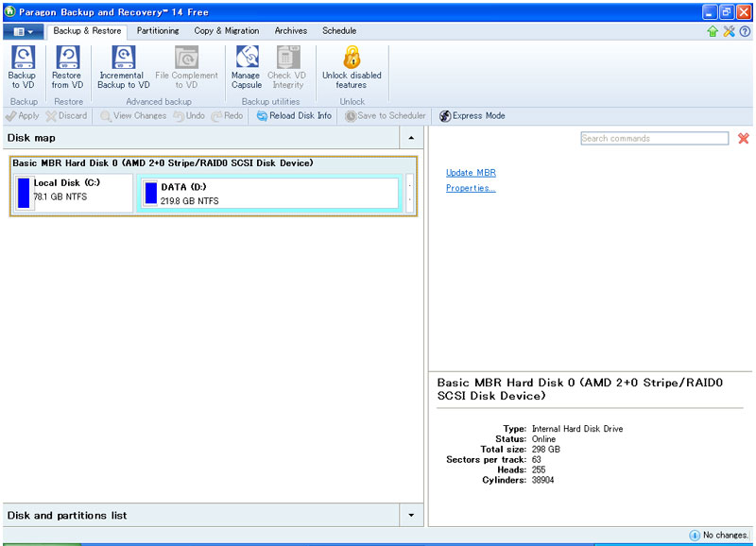Switch to the Partitioning tab
Screen dimensions: 756x546
[157, 31]
